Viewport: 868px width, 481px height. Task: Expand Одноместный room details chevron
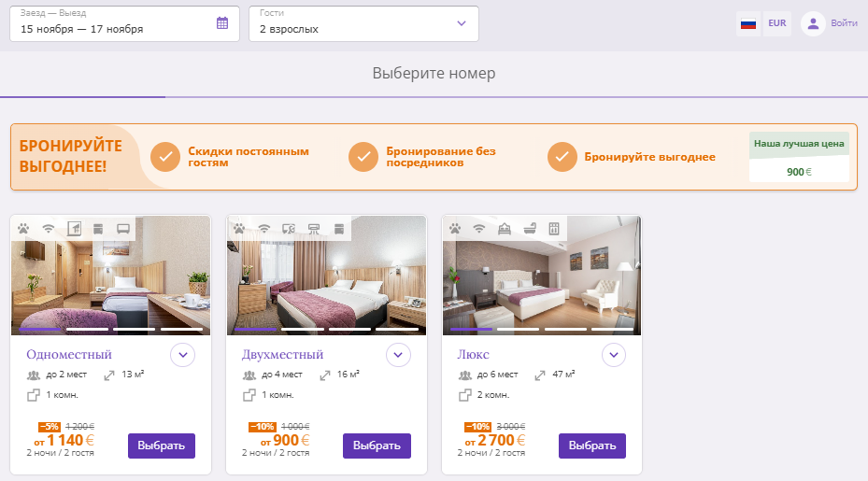[x=183, y=355]
